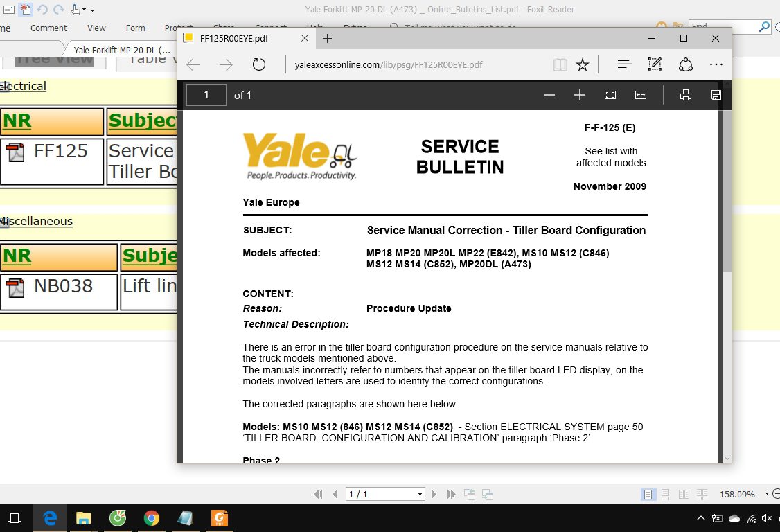Open More options menu in Edge
This screenshot has width=780, height=532.
point(716,64)
